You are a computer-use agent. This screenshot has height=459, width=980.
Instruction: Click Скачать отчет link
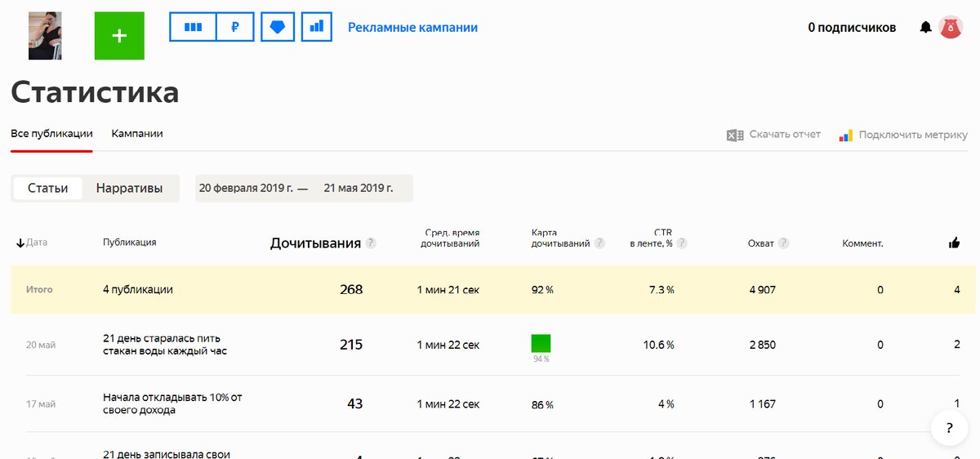coord(785,135)
